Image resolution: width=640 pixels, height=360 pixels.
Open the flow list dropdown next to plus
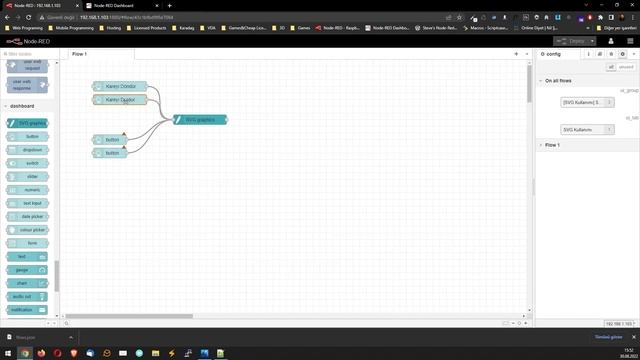[527, 54]
